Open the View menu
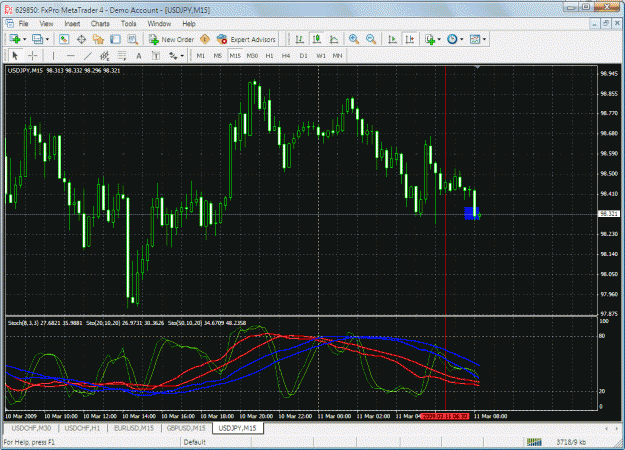Image resolution: width=625 pixels, height=450 pixels. 46,24
